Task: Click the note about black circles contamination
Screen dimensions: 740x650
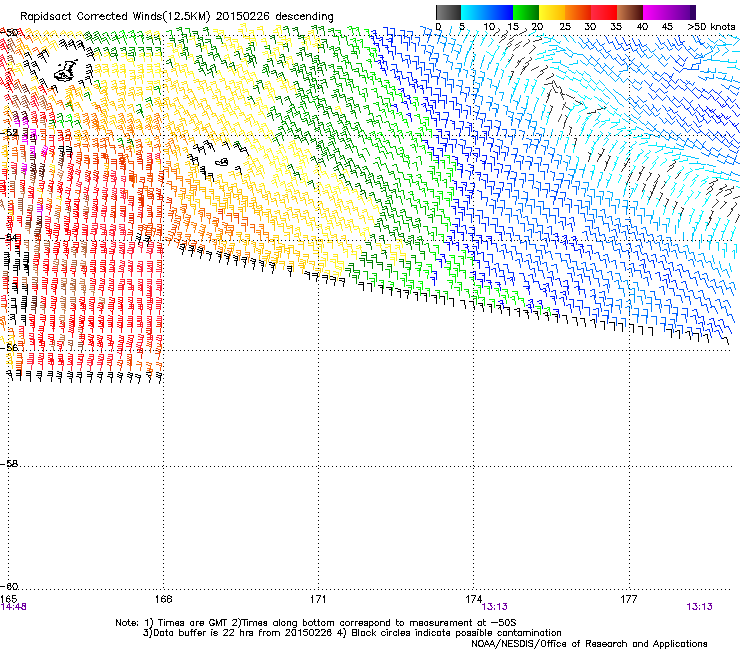Action: (x=449, y=633)
